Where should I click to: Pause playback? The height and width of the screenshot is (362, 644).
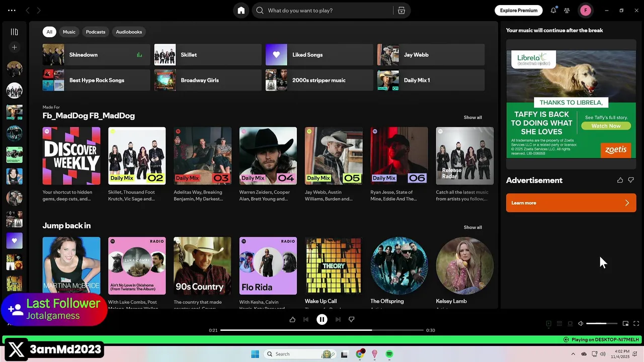pyautogui.click(x=322, y=319)
